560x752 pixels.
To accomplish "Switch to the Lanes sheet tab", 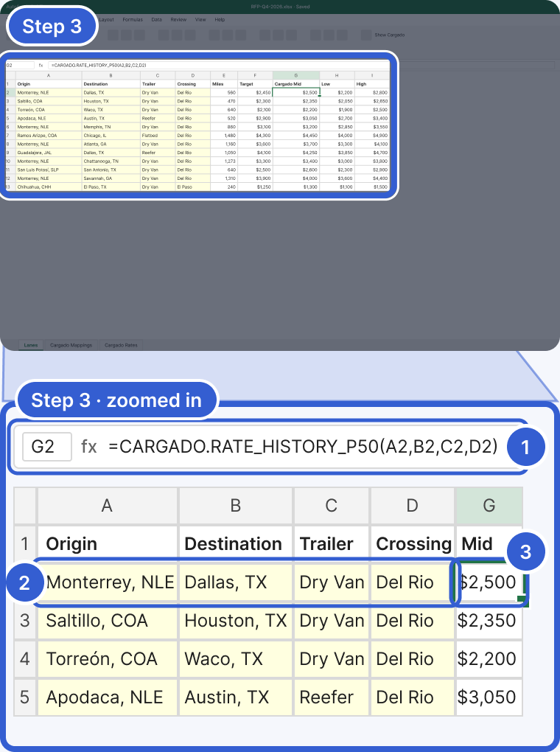I will [x=31, y=345].
